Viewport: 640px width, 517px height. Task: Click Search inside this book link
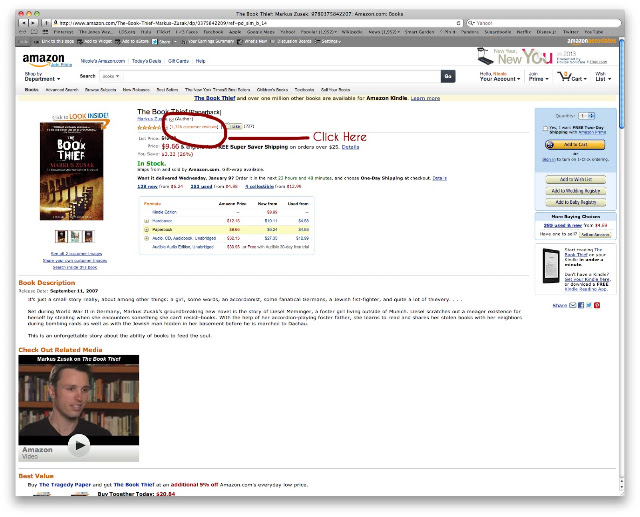pyautogui.click(x=75, y=268)
